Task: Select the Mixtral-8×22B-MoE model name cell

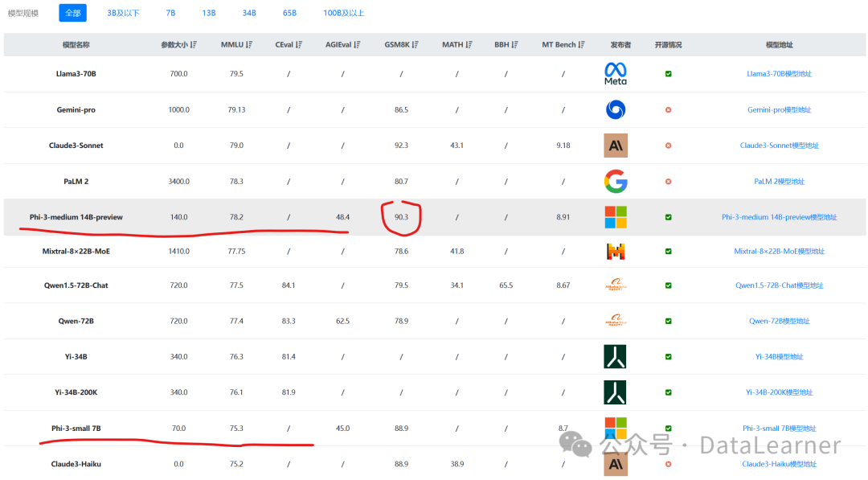Action: pyautogui.click(x=76, y=252)
